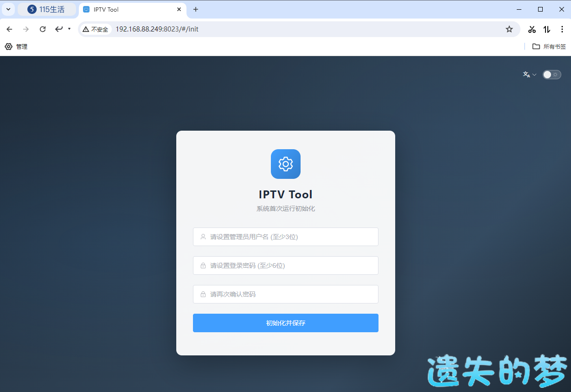Open the browser three-dot menu
Viewport: 571px width, 392px height.
[562, 29]
